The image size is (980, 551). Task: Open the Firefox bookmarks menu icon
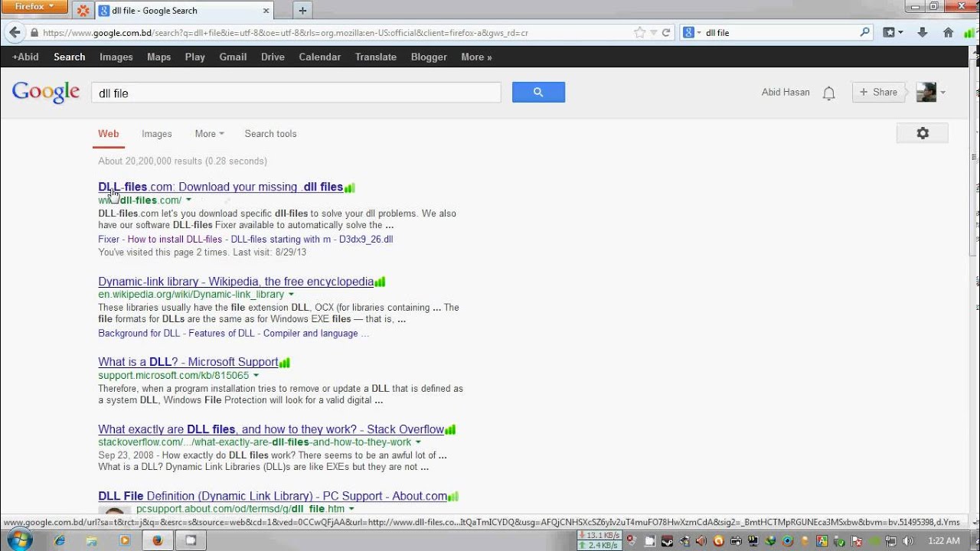click(892, 33)
